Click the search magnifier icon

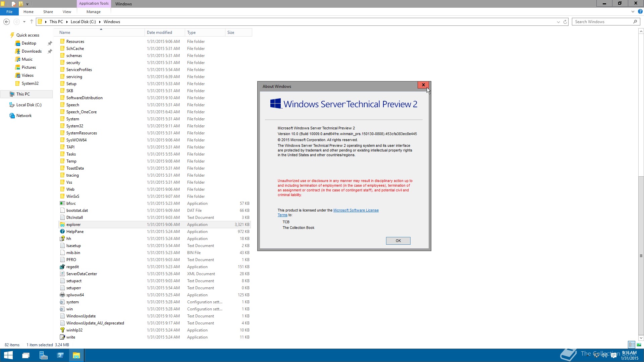(635, 22)
